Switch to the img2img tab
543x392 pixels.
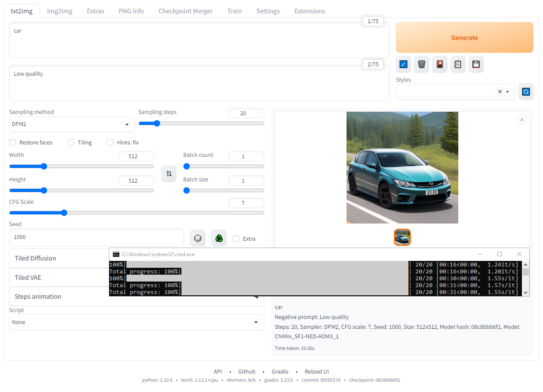point(59,11)
